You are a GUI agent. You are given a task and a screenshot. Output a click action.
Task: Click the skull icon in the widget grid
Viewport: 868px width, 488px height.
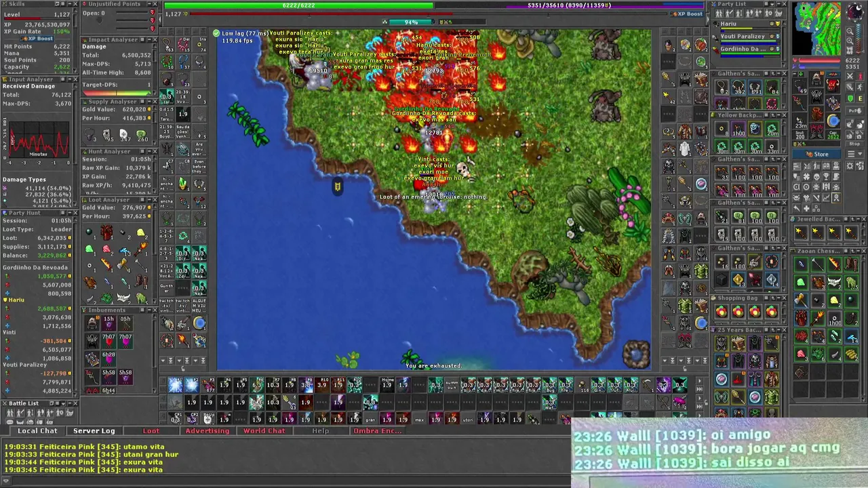point(816,176)
